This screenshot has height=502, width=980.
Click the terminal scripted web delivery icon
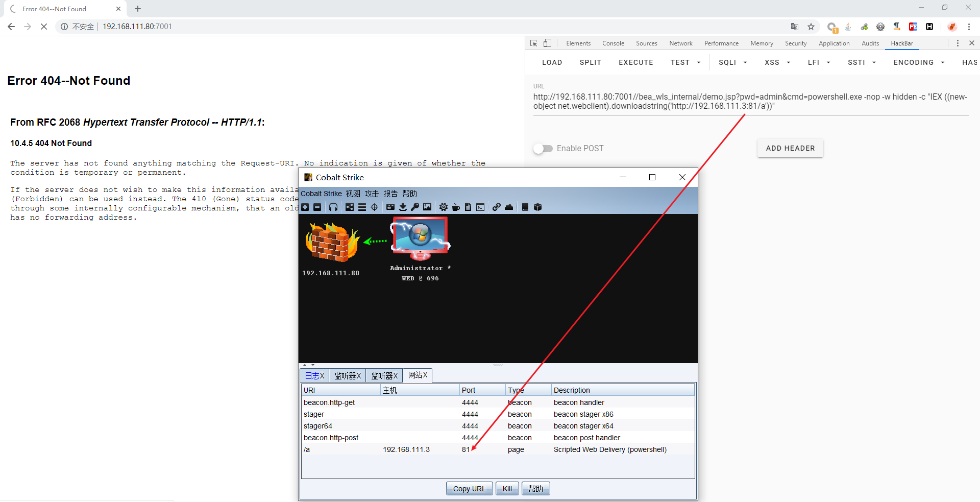click(x=480, y=207)
